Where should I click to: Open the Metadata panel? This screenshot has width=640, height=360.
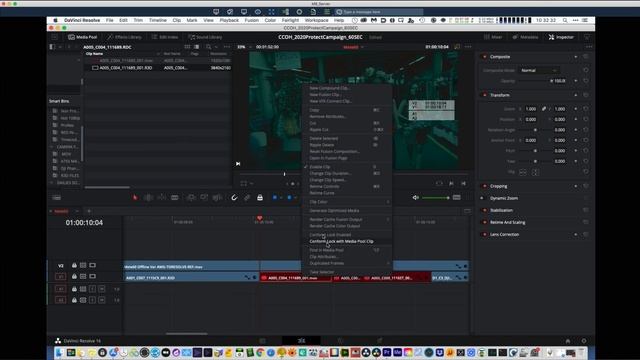click(526, 37)
